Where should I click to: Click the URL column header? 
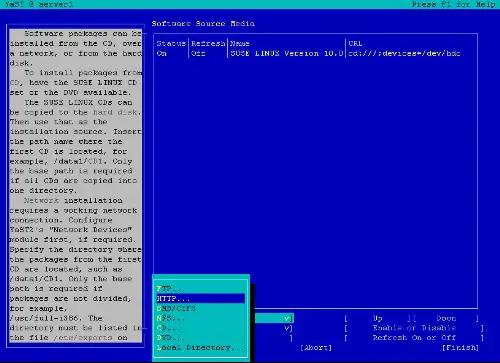(x=355, y=43)
